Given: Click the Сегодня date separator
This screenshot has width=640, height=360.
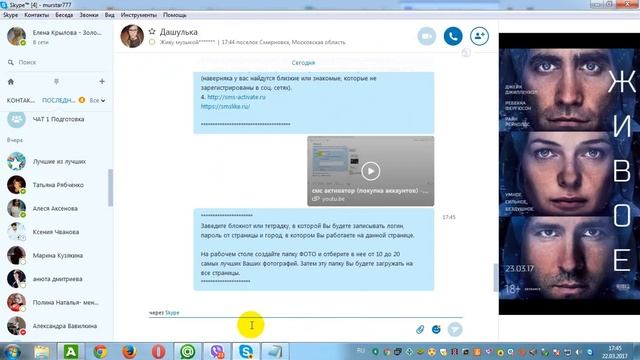Looking at the screenshot, I should pyautogui.click(x=303, y=63).
